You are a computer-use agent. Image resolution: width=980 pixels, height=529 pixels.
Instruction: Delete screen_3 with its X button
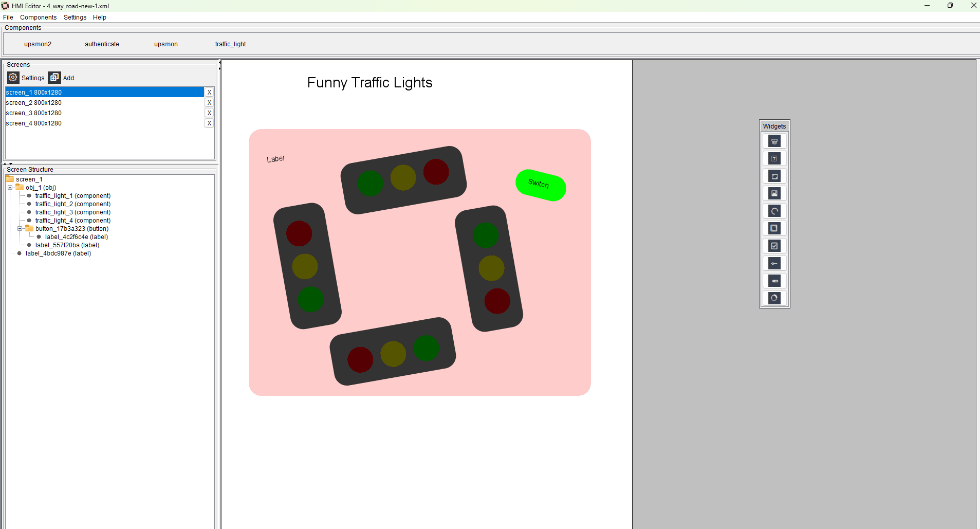(209, 113)
